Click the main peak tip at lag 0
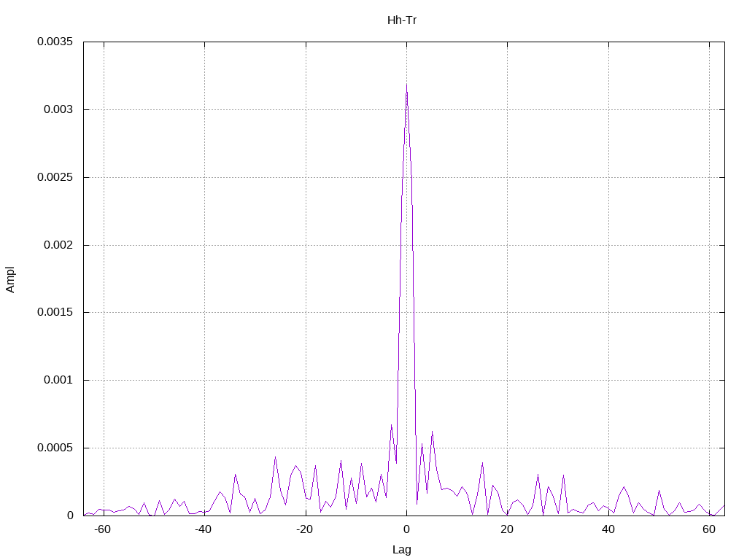The image size is (747, 560). coord(406,85)
